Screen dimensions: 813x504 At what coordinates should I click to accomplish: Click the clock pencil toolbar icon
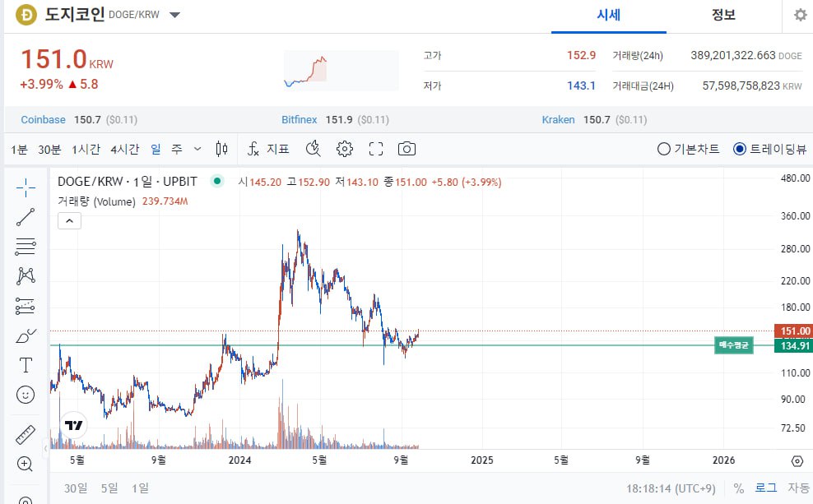(314, 149)
